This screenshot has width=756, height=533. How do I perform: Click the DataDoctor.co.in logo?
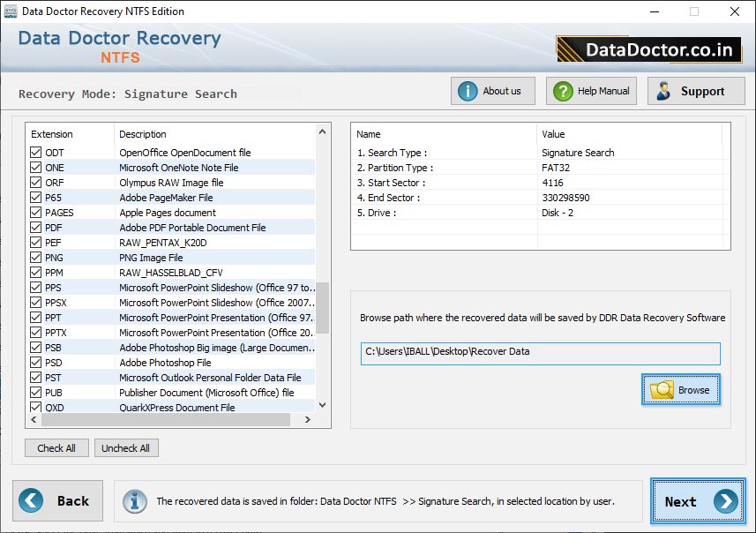tap(649, 49)
